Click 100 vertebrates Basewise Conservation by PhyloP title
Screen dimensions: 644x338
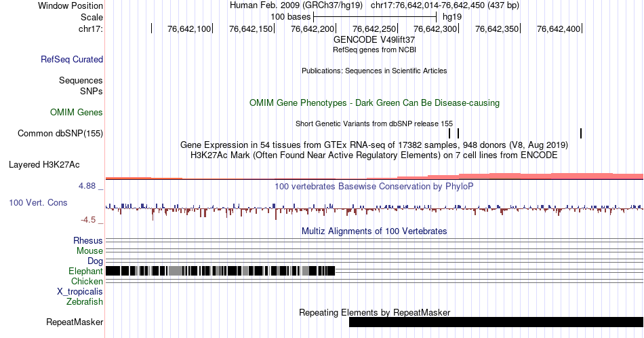click(x=374, y=186)
